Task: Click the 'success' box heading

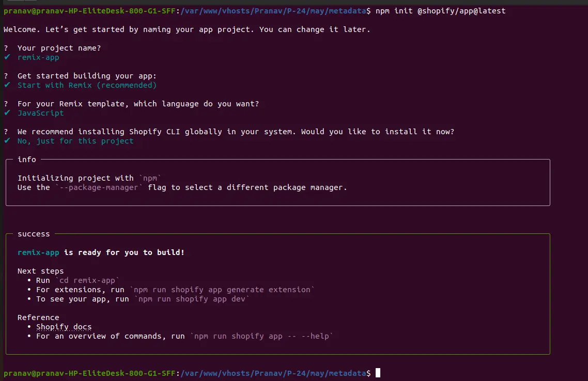Action: [x=34, y=234]
